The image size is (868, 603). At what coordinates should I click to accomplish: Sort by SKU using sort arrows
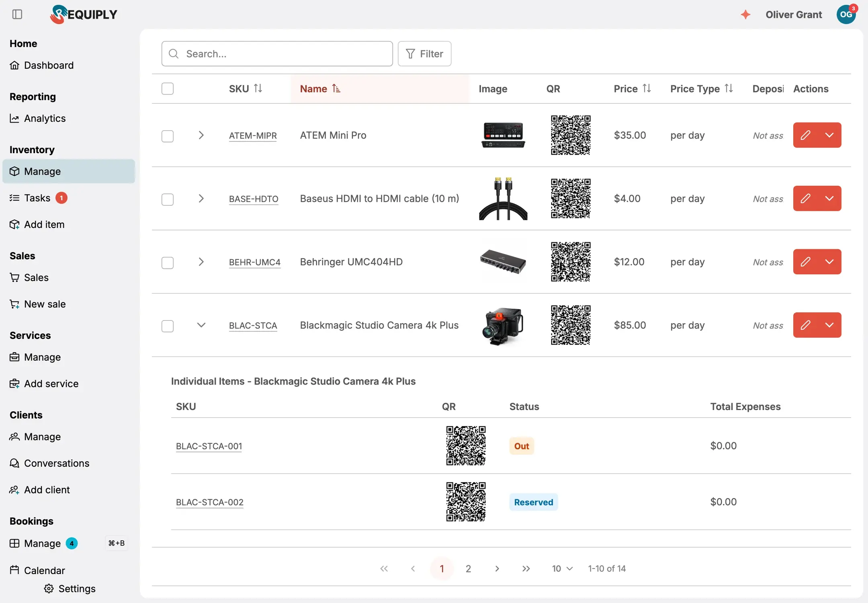[x=258, y=88]
